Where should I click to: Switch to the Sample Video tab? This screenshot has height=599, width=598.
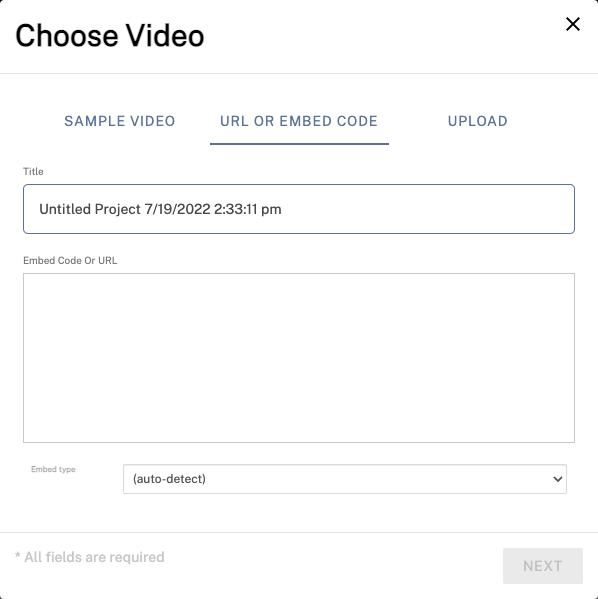pos(120,121)
